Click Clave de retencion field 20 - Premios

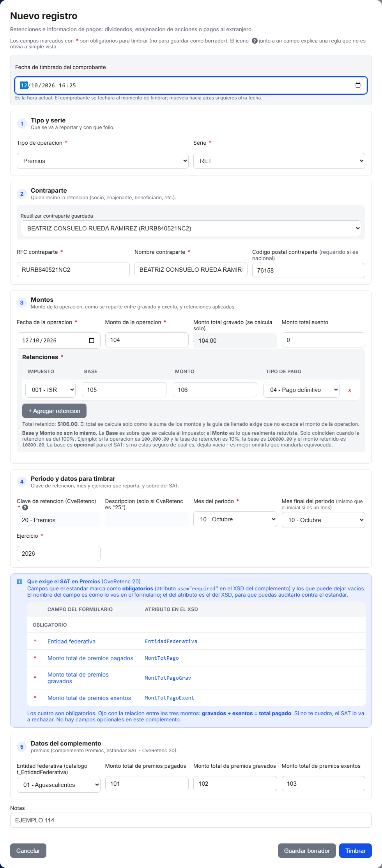click(58, 520)
